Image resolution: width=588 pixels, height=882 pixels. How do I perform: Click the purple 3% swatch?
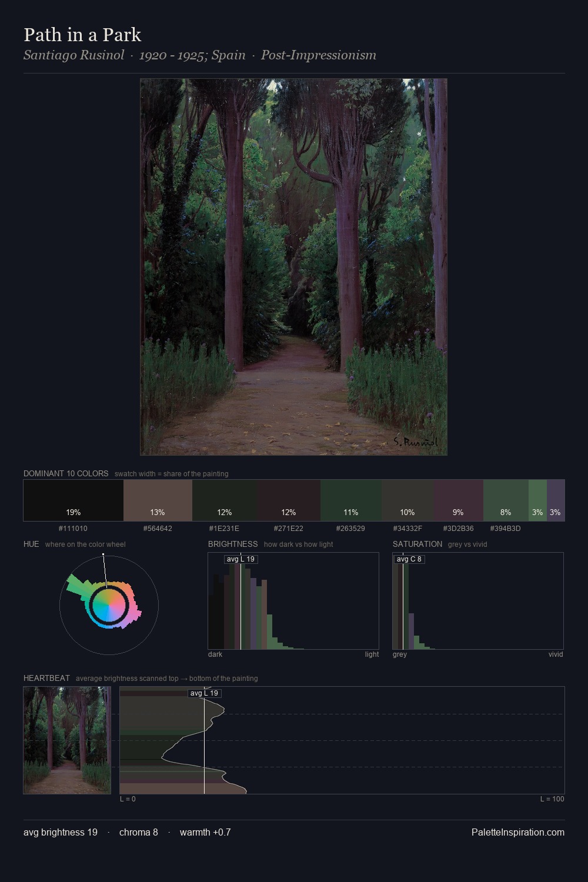[x=556, y=500]
